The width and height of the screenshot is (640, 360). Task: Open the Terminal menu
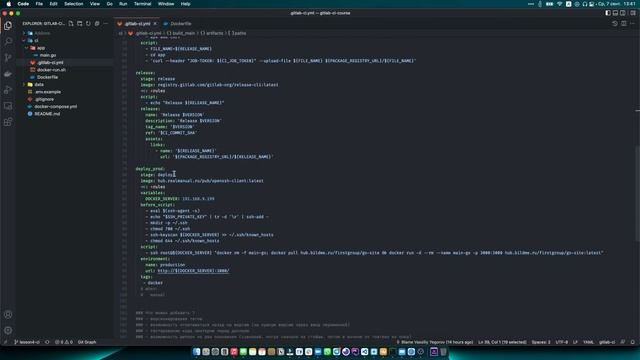(x=142, y=4)
